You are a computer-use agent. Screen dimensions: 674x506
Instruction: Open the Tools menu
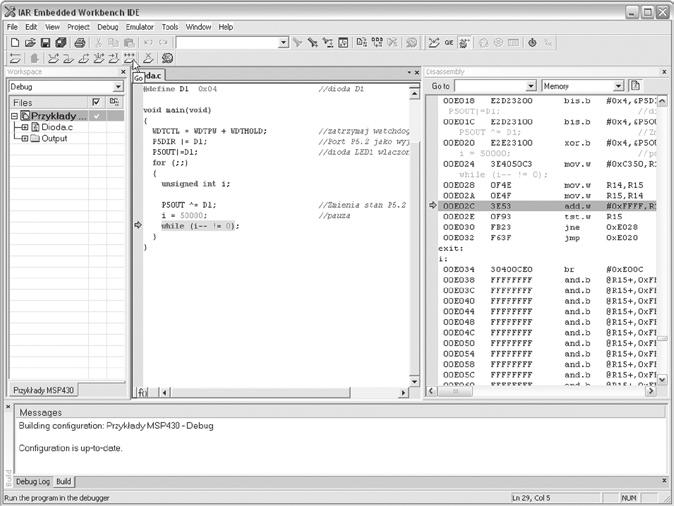tap(170, 27)
